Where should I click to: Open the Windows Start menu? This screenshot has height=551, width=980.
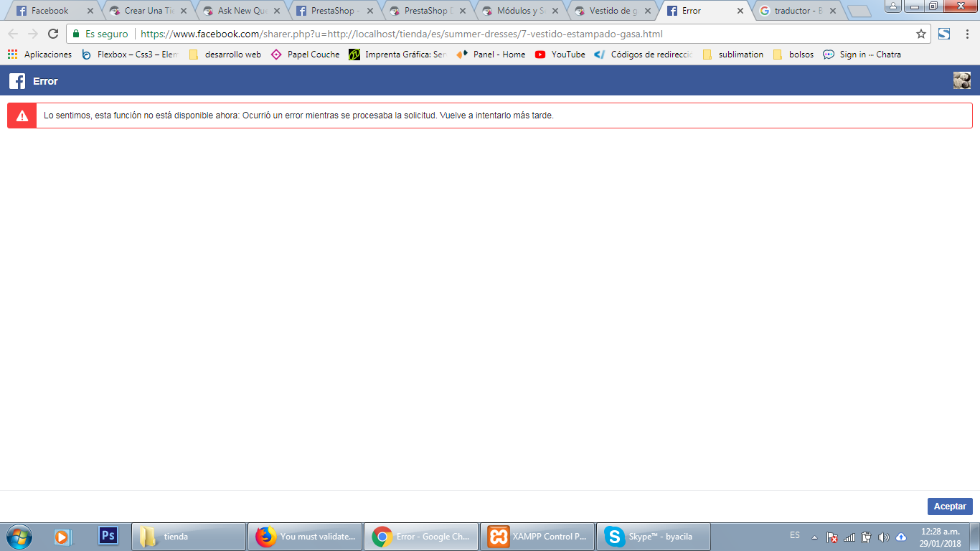(19, 536)
